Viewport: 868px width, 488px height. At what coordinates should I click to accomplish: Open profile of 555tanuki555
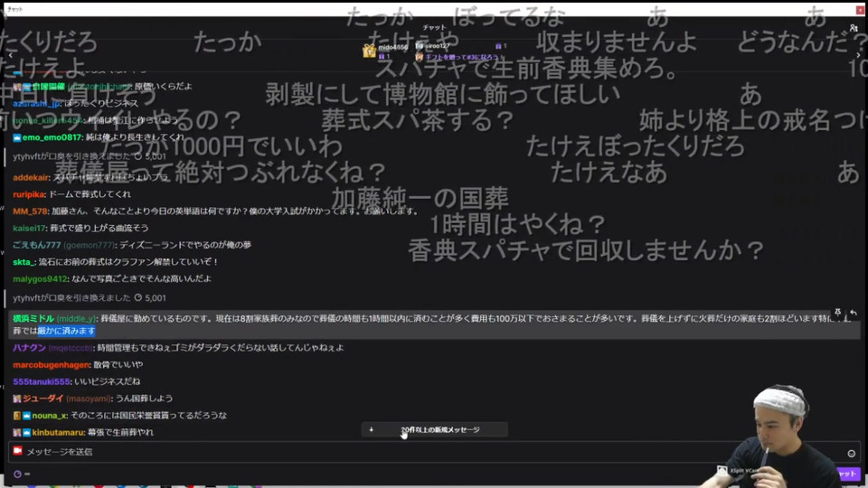coord(42,381)
